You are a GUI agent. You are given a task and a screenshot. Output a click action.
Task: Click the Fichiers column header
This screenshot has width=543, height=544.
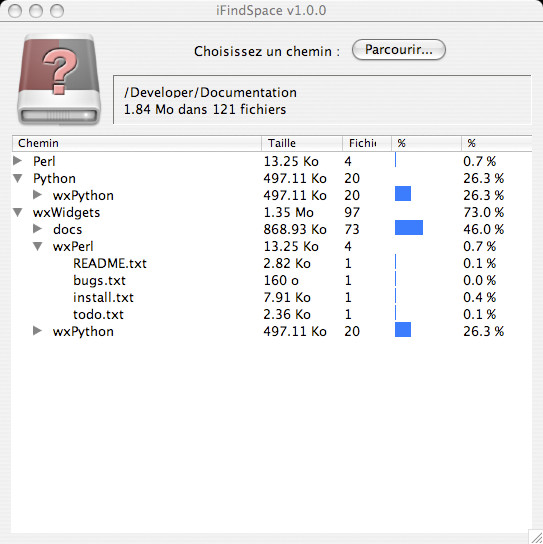(367, 143)
